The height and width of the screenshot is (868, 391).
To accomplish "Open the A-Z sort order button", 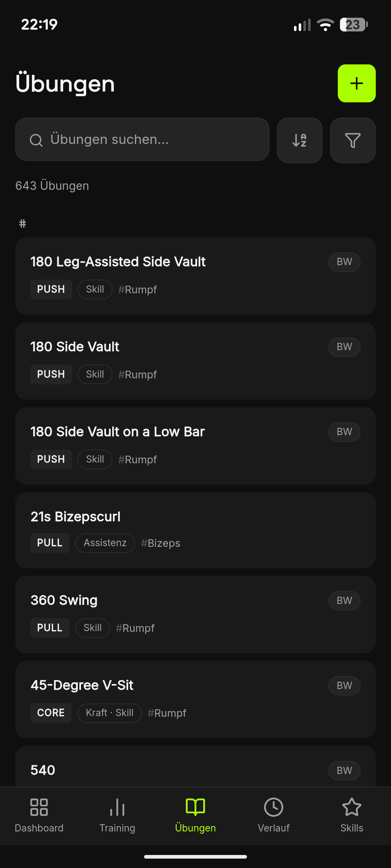I will pyautogui.click(x=300, y=140).
